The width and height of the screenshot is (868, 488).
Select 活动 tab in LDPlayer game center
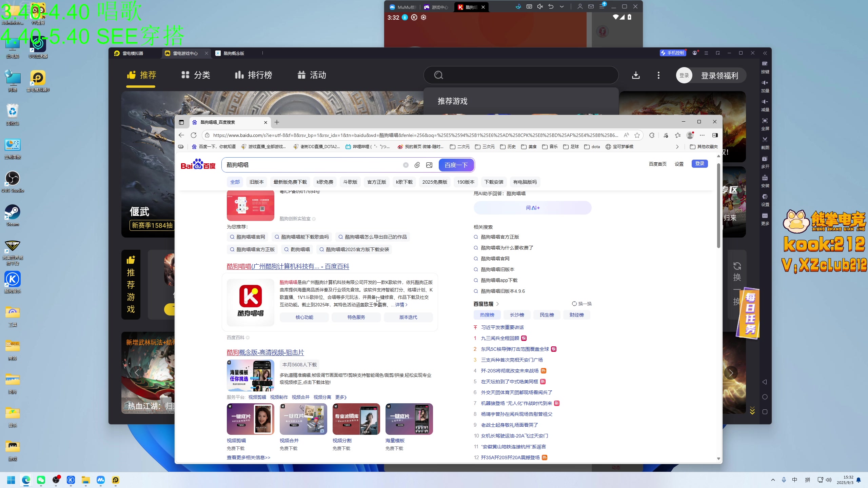(x=312, y=75)
